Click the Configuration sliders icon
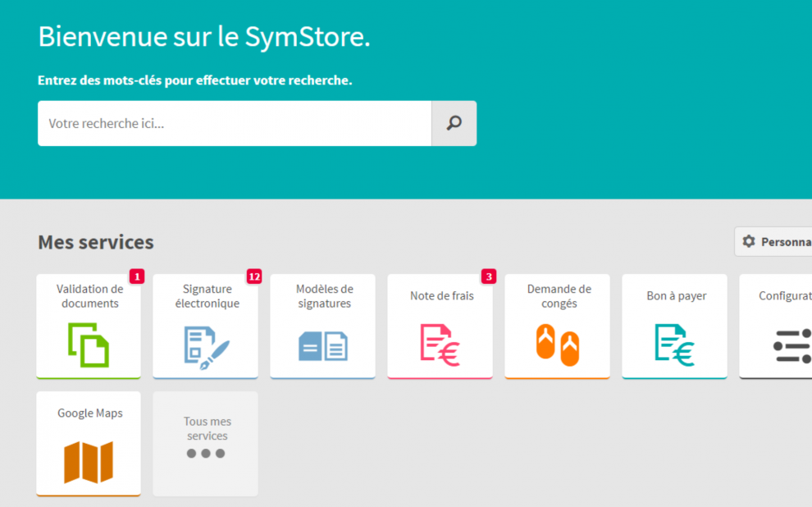812x507 pixels. 791,345
